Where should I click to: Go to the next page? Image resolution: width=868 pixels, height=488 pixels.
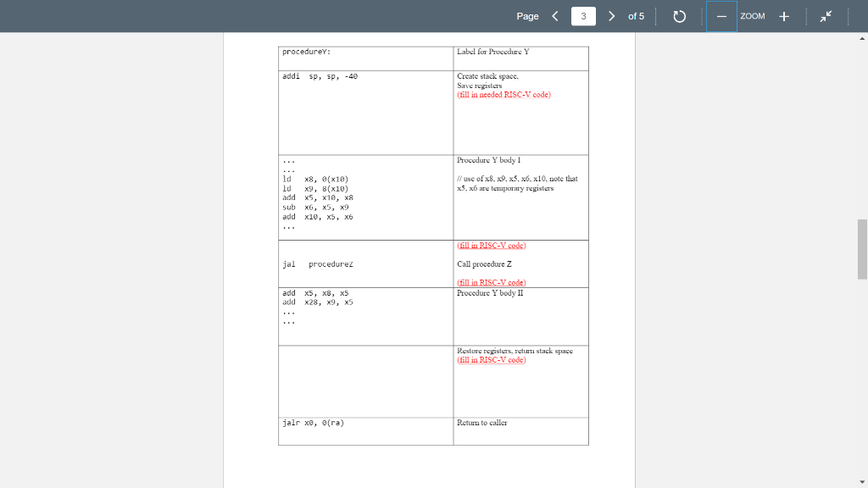coord(609,15)
